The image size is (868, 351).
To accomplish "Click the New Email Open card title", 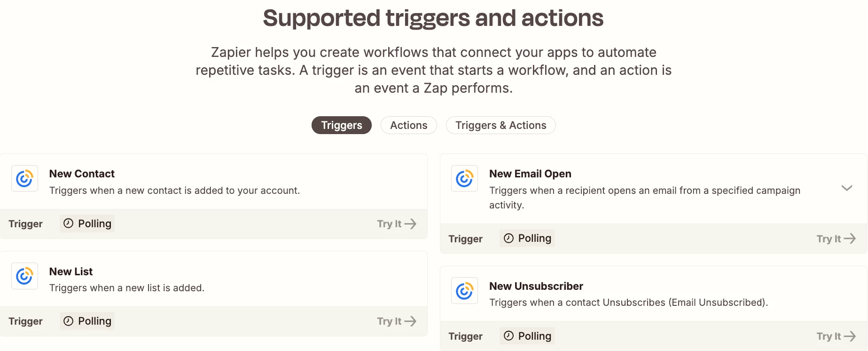I will pyautogui.click(x=530, y=174).
